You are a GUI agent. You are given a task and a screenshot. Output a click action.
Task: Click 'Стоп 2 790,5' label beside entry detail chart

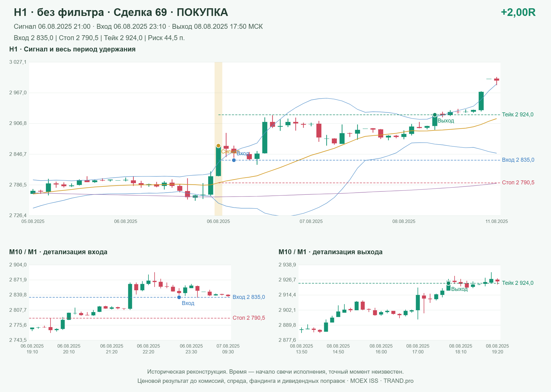click(x=249, y=318)
